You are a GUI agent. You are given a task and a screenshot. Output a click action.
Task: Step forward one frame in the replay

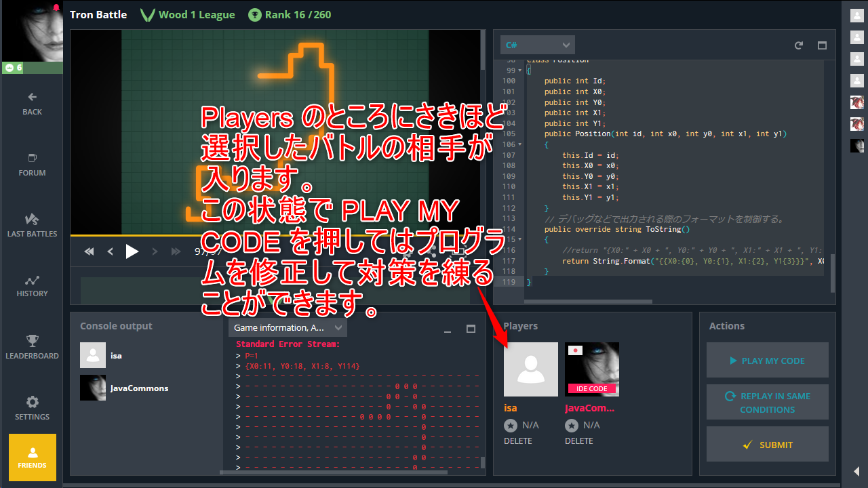pyautogui.click(x=155, y=251)
